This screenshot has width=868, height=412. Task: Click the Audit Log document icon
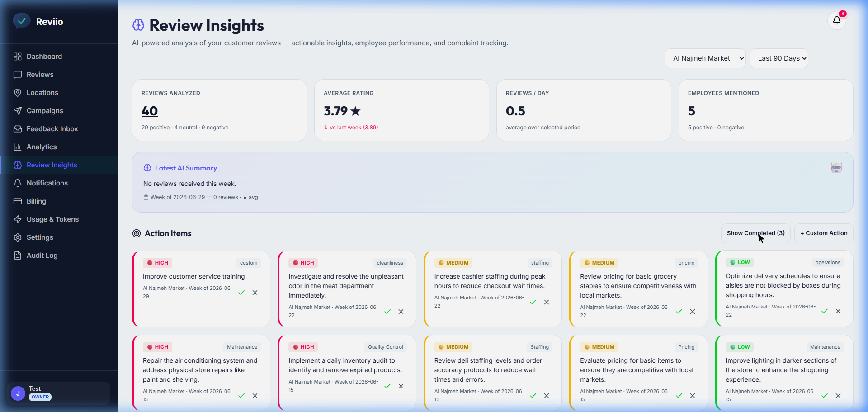(x=18, y=256)
